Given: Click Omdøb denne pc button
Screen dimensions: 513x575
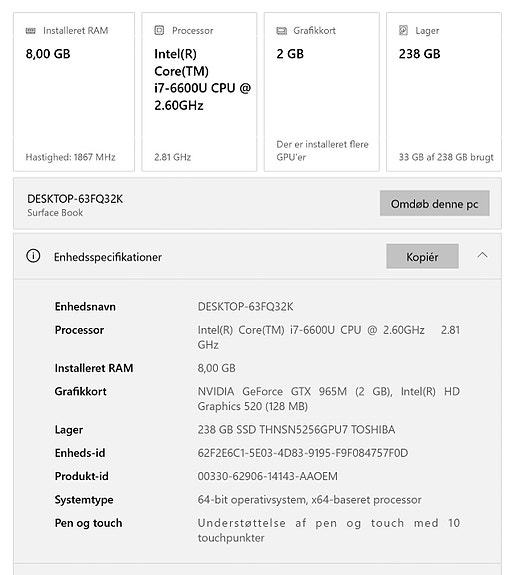Looking at the screenshot, I should pos(435,203).
